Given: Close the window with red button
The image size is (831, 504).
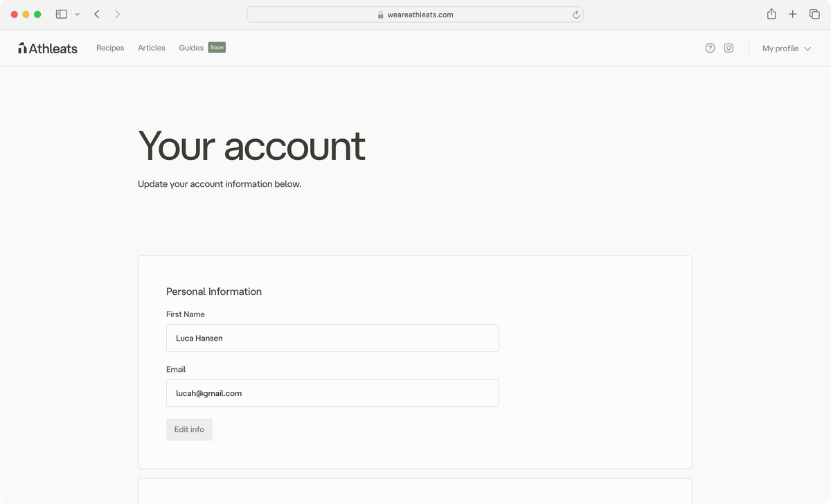Looking at the screenshot, I should tap(15, 15).
